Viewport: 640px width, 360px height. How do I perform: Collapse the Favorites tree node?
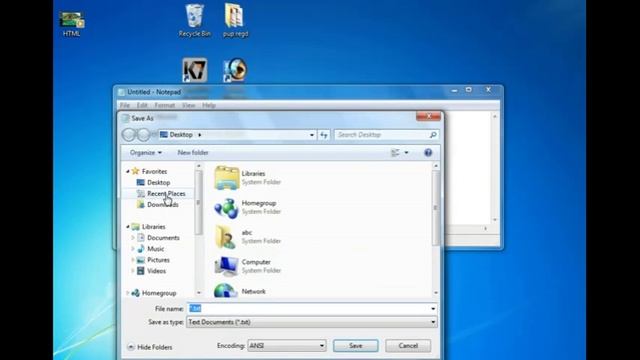(x=128, y=171)
